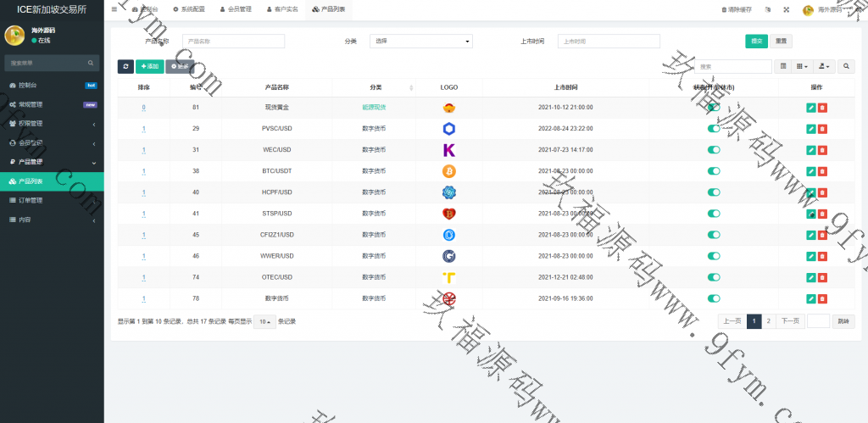Click the refresh table icon button
The width and height of the screenshot is (868, 423).
click(x=125, y=66)
